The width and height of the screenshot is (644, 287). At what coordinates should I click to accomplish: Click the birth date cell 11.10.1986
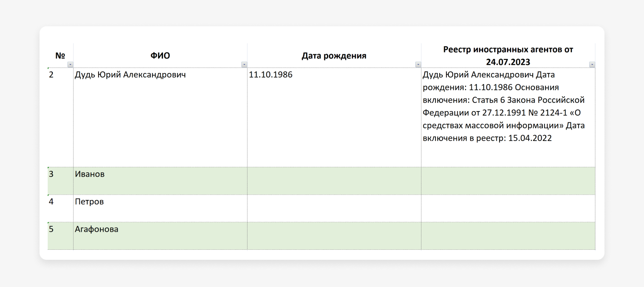[x=271, y=75]
